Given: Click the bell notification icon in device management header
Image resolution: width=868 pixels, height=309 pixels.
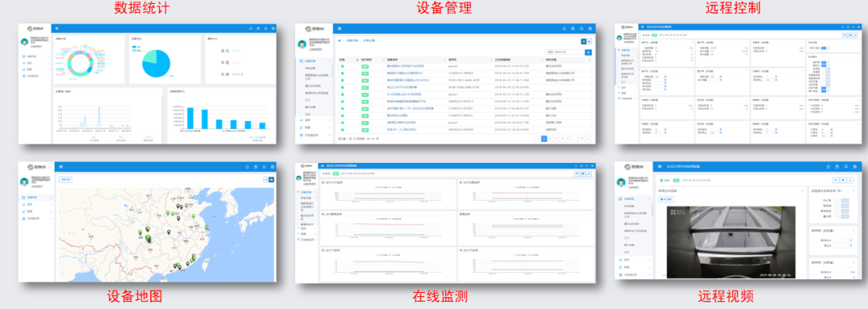Looking at the screenshot, I should click(581, 28).
